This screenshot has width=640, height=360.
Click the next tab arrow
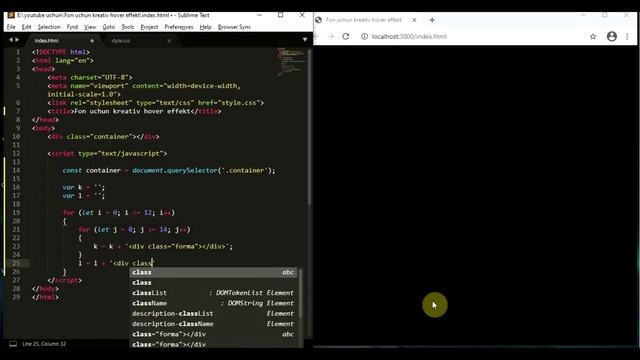point(17,40)
